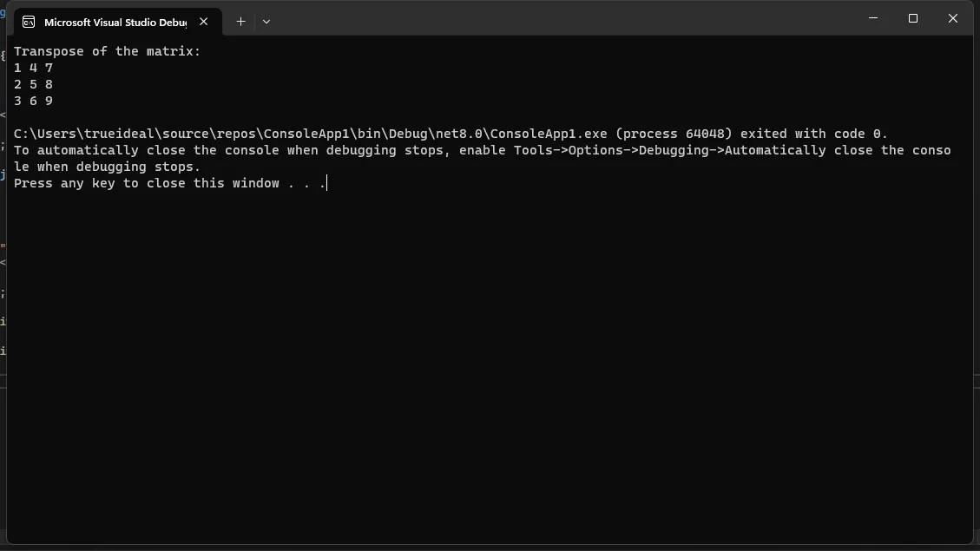Click the ConsoleApp1.exe path text
The height and width of the screenshot is (551, 980).
coord(310,134)
